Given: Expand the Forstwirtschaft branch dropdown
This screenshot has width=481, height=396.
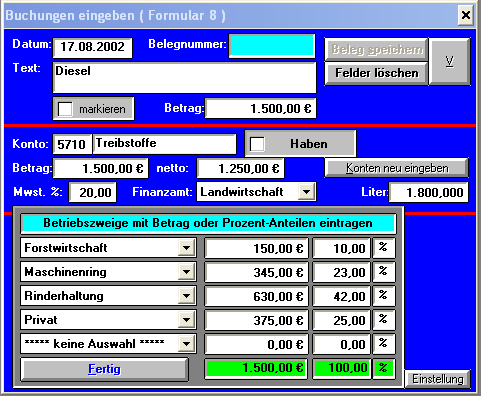Looking at the screenshot, I should 186,248.
